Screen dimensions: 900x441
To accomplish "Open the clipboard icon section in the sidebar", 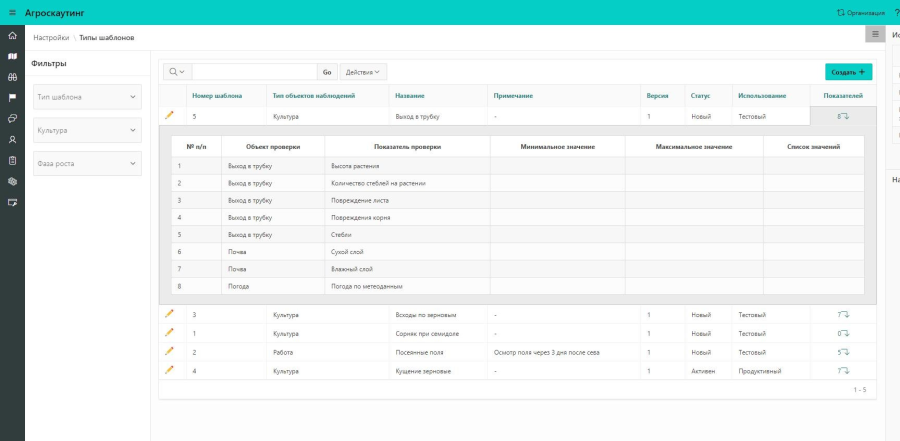I will [12, 160].
